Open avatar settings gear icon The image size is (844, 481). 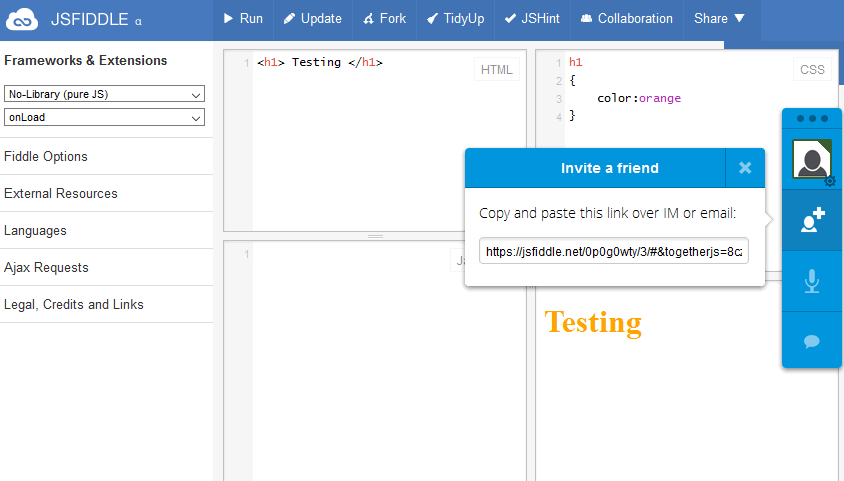click(x=830, y=181)
